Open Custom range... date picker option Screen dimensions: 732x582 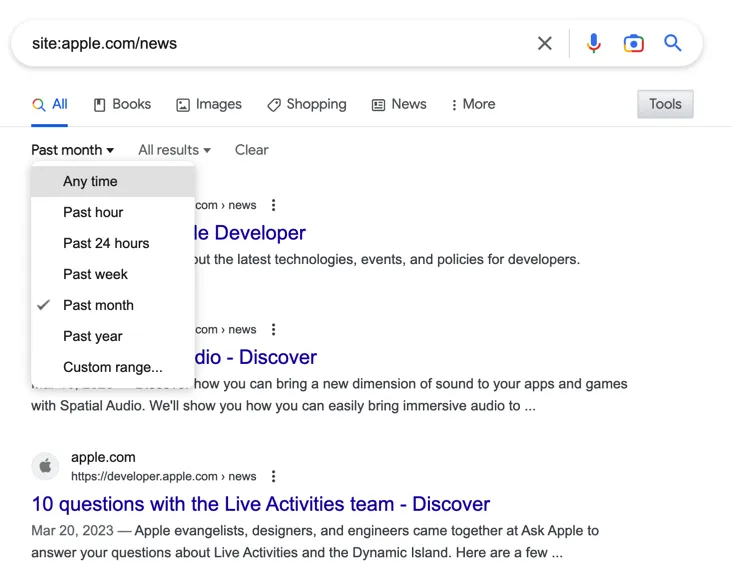click(x=113, y=367)
